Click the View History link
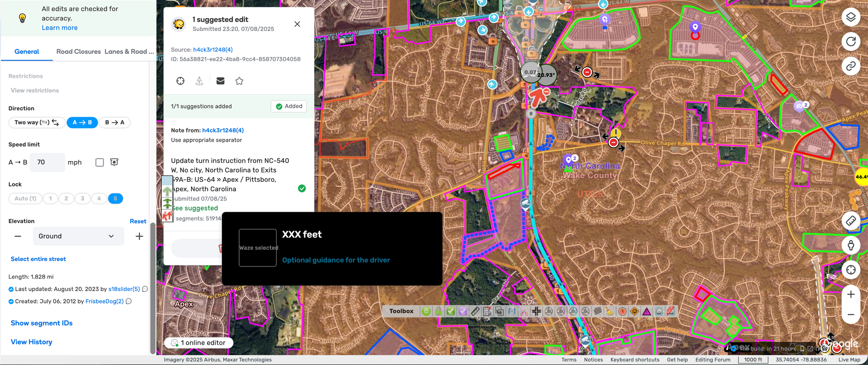The width and height of the screenshot is (868, 365). pyautogui.click(x=31, y=342)
